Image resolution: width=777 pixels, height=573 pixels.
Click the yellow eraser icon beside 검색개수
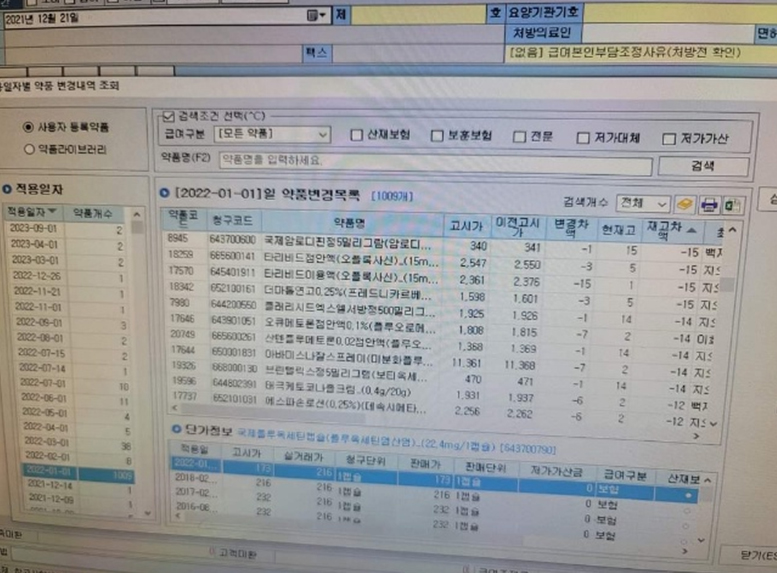(x=684, y=204)
